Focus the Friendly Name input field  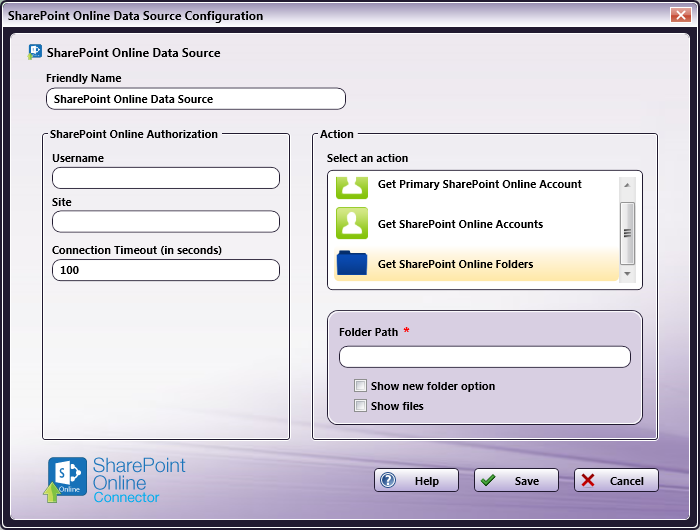pos(196,99)
